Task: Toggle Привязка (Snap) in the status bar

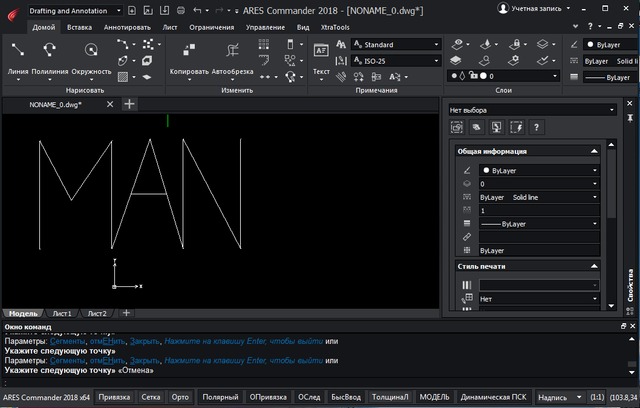Action: coord(114,397)
